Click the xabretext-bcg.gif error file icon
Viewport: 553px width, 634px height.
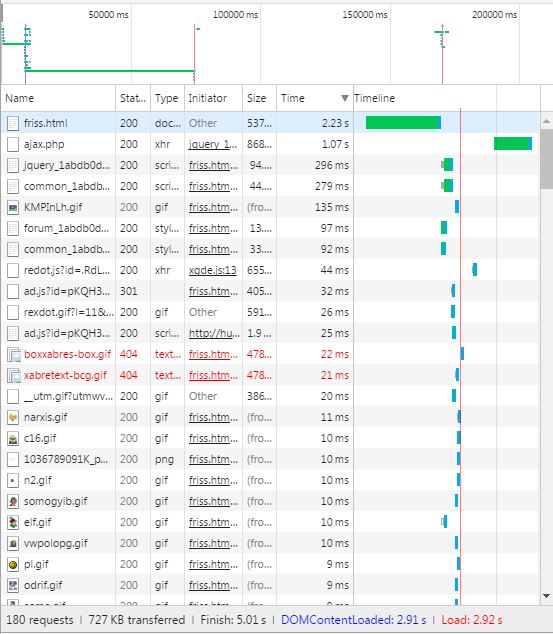[14, 376]
